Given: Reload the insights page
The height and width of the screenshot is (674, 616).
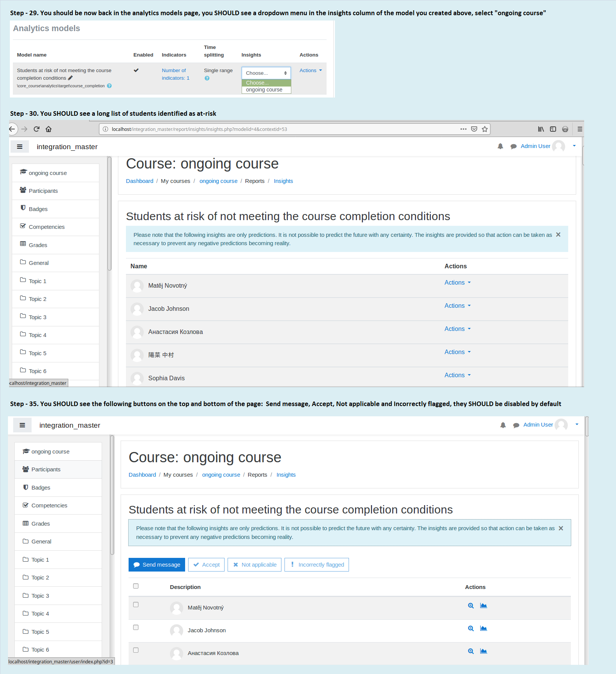Looking at the screenshot, I should [36, 129].
